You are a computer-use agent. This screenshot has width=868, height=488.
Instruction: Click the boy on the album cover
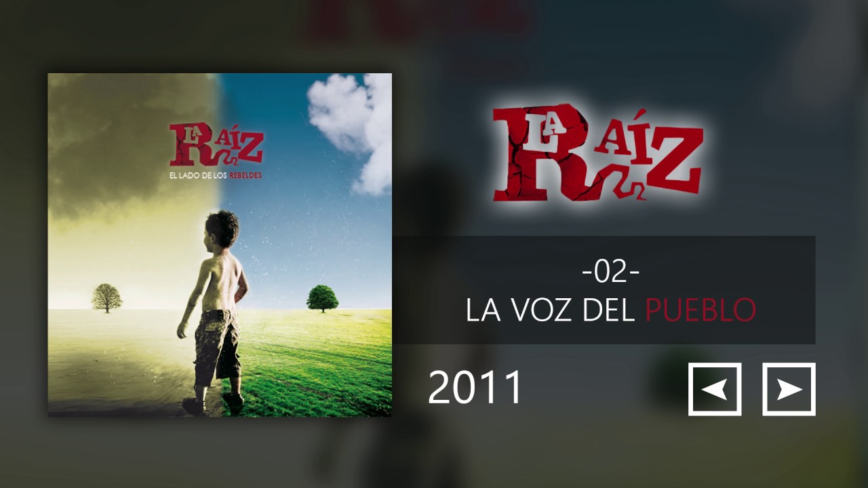point(213,312)
